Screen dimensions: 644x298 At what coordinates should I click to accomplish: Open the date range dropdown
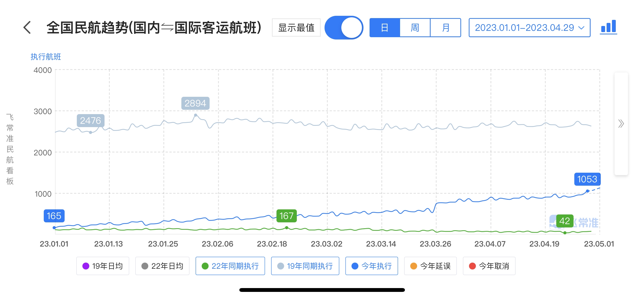tap(524, 28)
